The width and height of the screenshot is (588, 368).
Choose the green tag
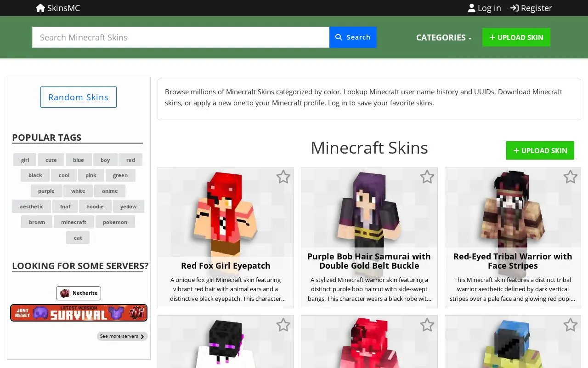click(120, 175)
